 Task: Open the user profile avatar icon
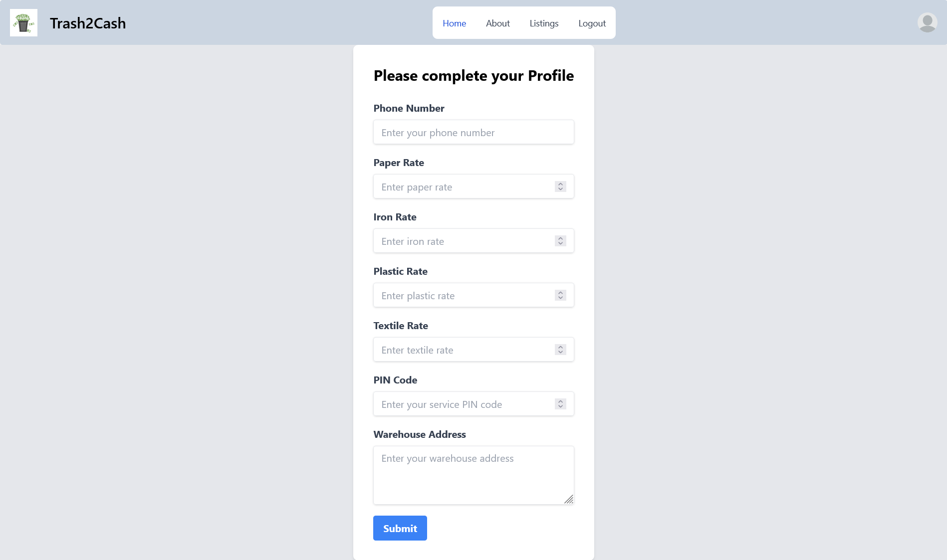pos(927,22)
